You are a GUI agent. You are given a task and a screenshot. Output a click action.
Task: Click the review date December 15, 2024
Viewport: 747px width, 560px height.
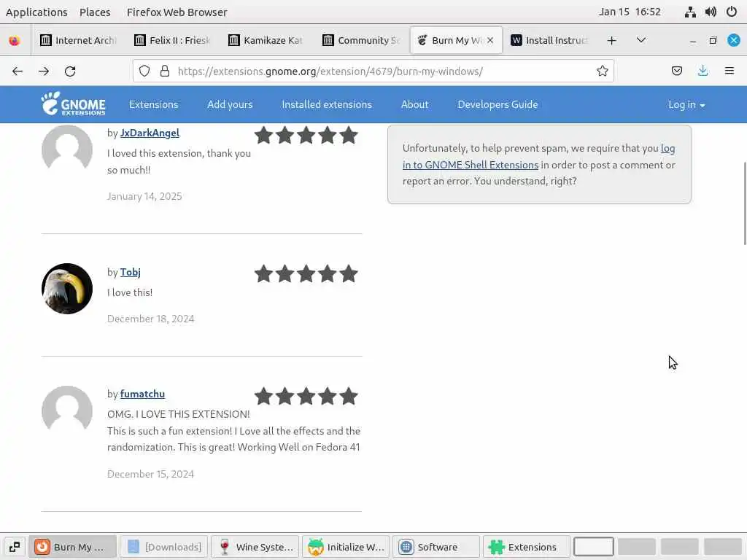[150, 474]
